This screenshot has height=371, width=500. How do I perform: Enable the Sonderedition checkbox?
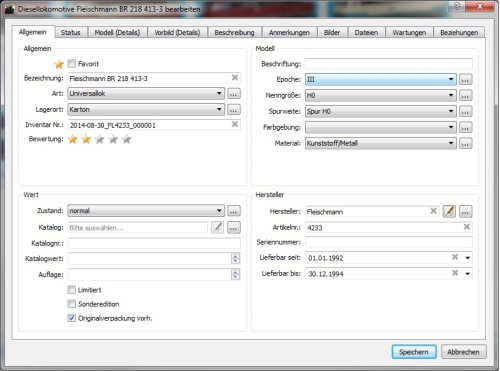tap(72, 304)
